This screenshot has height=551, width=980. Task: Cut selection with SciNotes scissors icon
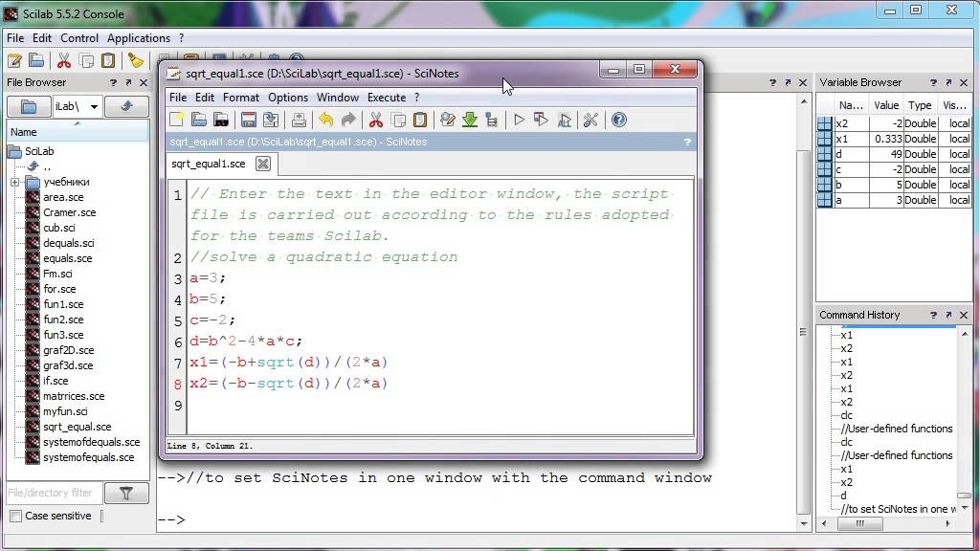[x=375, y=120]
